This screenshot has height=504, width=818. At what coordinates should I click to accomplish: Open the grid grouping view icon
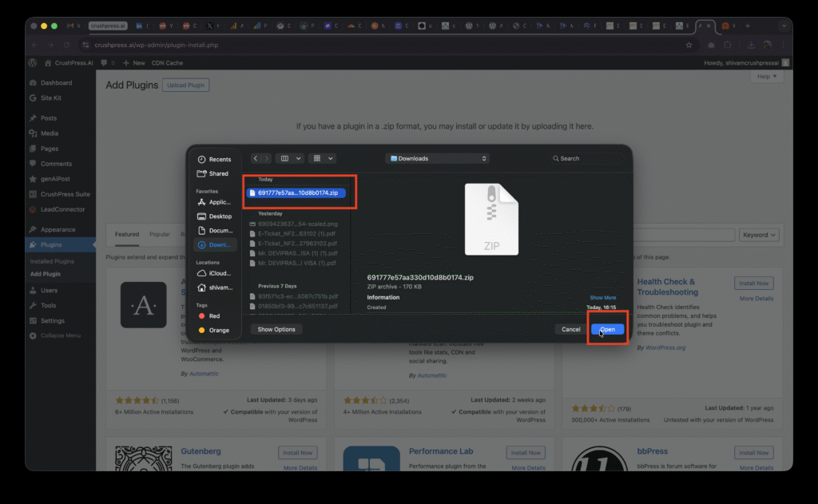[x=317, y=158]
